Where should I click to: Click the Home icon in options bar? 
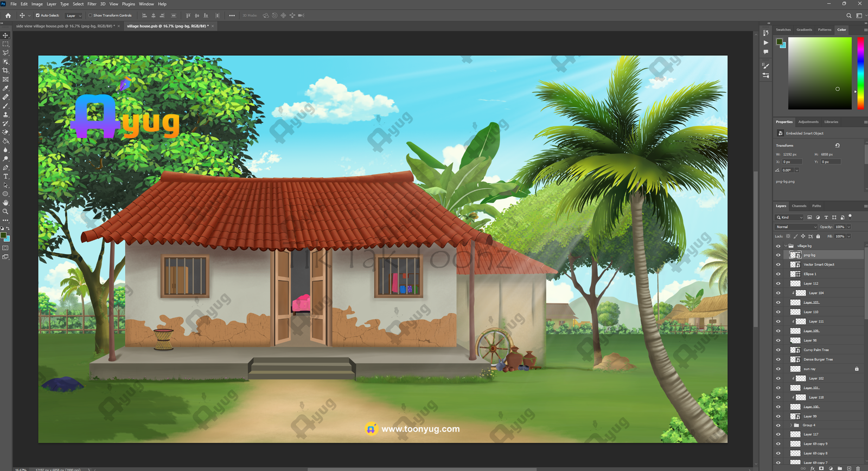8,16
